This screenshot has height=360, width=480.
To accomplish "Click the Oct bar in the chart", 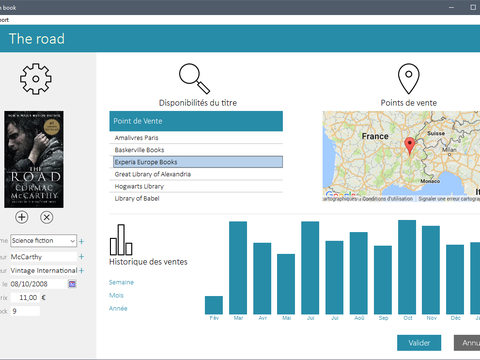I will [x=407, y=267].
